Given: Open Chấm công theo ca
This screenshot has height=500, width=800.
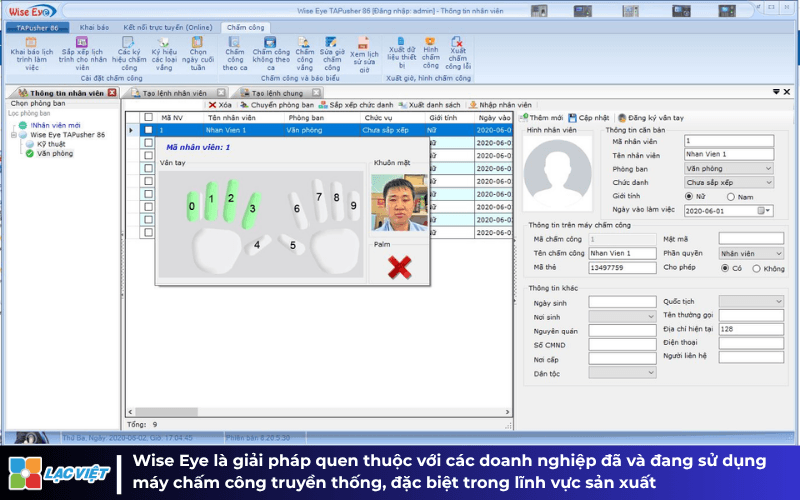Looking at the screenshot, I should (235, 54).
